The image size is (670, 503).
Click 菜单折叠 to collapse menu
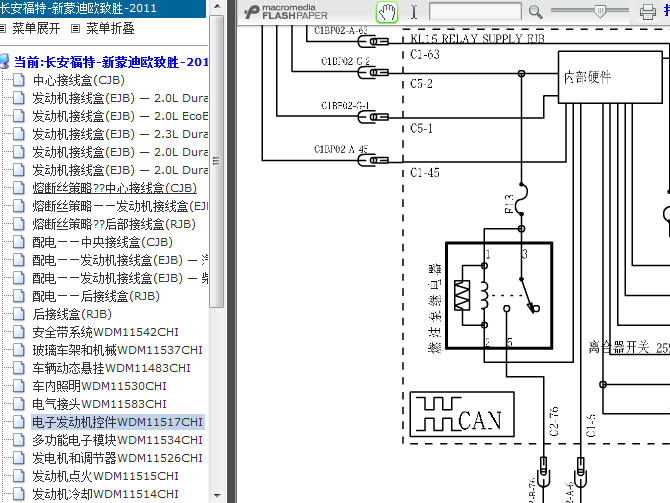(110, 29)
